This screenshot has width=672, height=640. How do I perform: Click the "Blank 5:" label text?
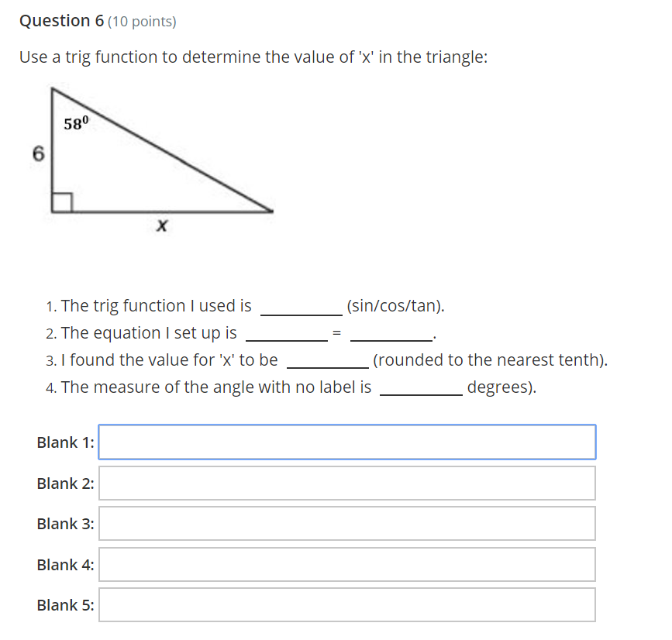click(x=65, y=605)
